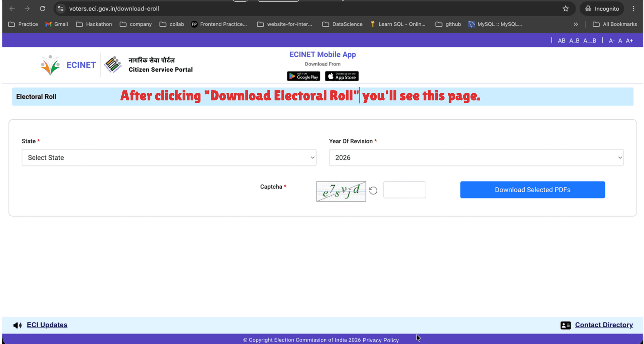Decrease font size with A-

click(x=611, y=41)
